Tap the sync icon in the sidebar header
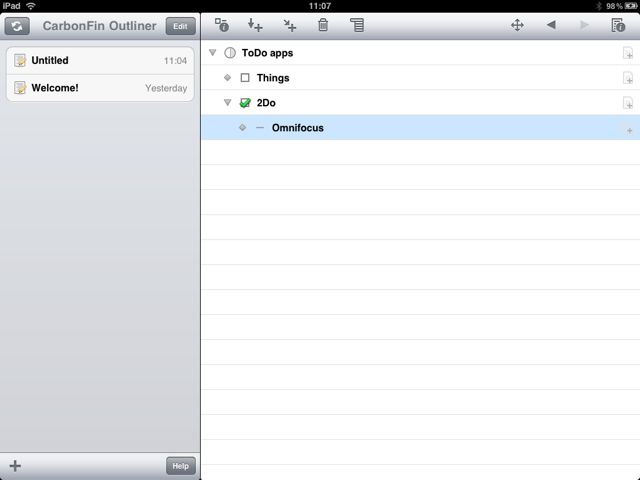The height and width of the screenshot is (480, 640). point(17,26)
